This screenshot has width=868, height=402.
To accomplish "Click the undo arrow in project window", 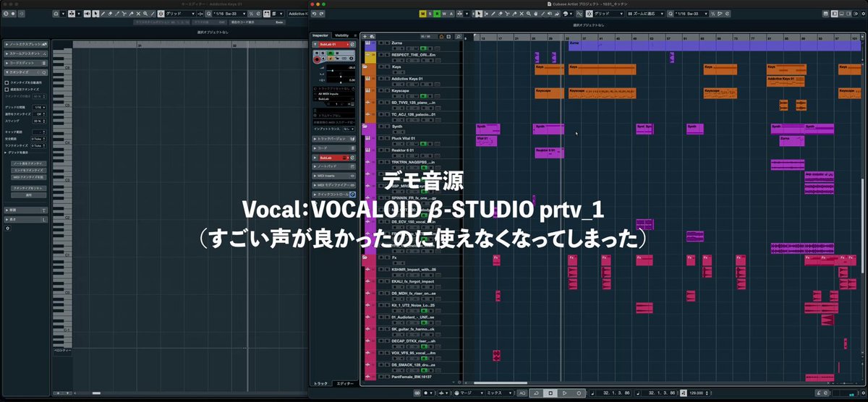I will pyautogui.click(x=315, y=14).
